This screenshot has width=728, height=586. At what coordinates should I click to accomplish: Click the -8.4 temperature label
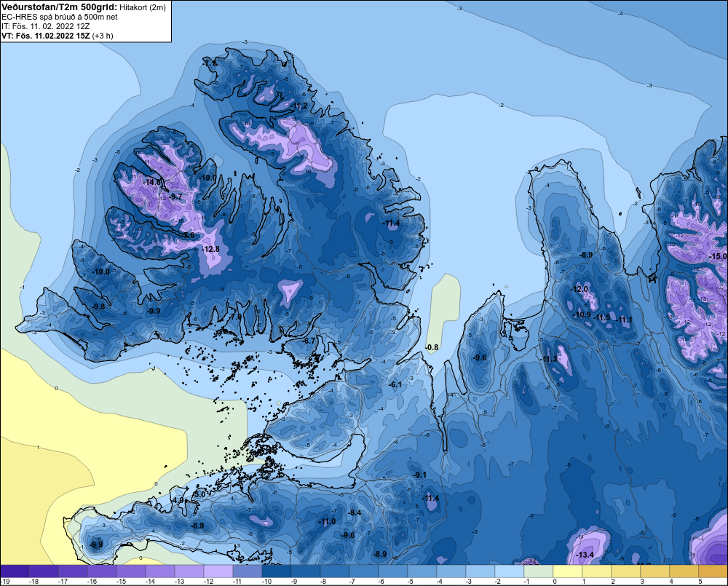click(x=355, y=512)
